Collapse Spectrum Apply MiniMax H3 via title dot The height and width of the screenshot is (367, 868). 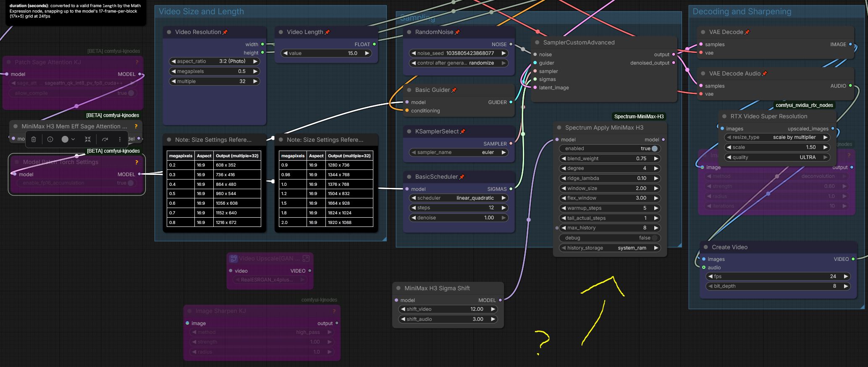(x=559, y=128)
